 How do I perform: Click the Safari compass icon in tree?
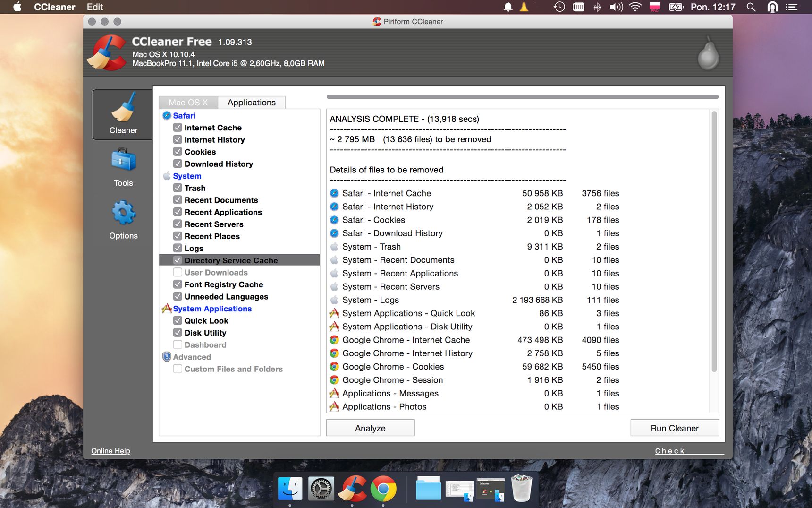click(x=167, y=116)
